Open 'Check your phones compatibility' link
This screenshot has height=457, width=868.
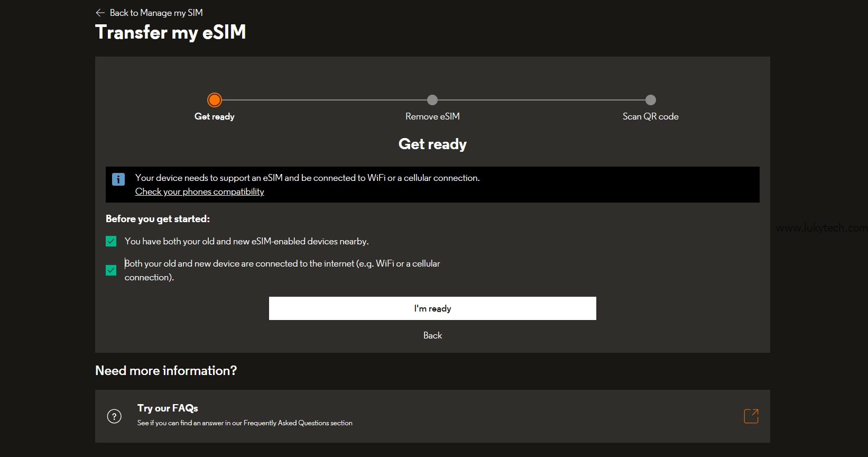tap(199, 192)
